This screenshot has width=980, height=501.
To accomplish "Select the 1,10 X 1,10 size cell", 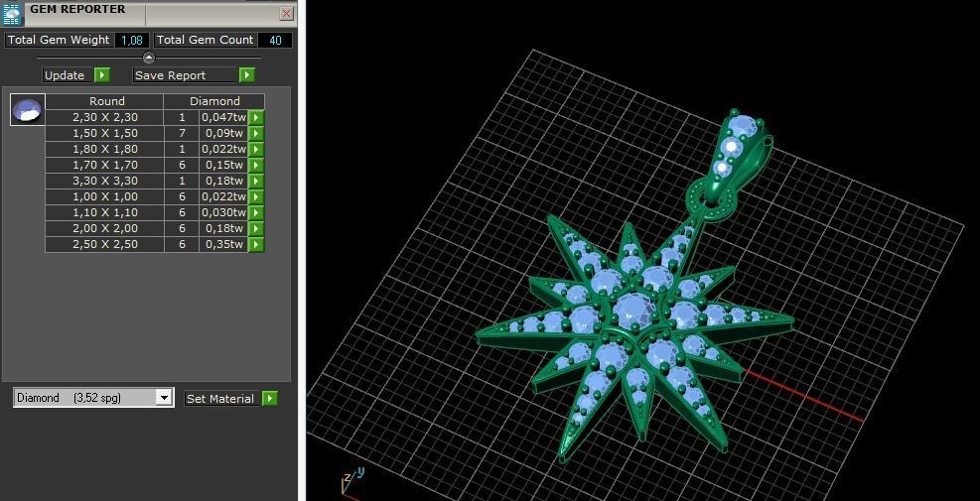I will tap(105, 213).
